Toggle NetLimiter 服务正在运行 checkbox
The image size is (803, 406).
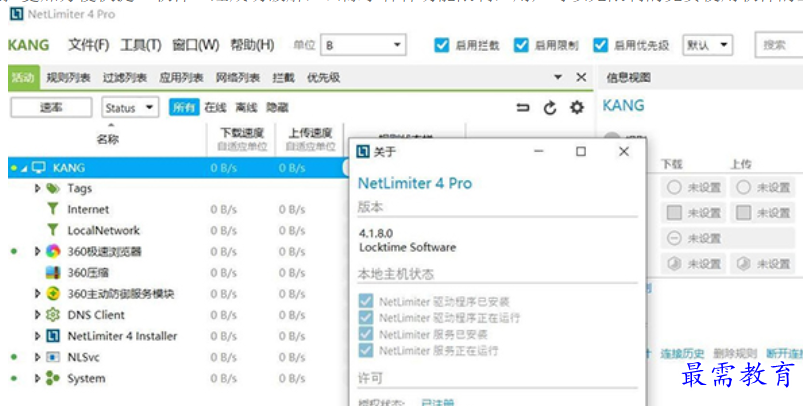coord(366,350)
